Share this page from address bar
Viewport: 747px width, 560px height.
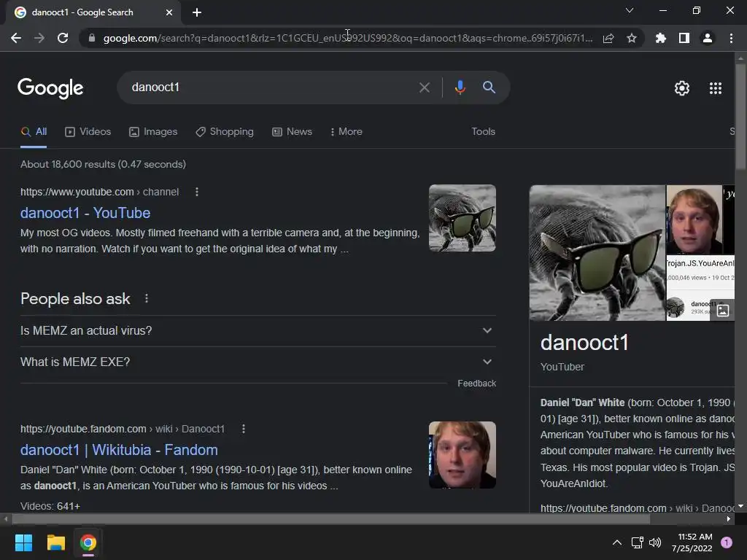[x=608, y=38]
